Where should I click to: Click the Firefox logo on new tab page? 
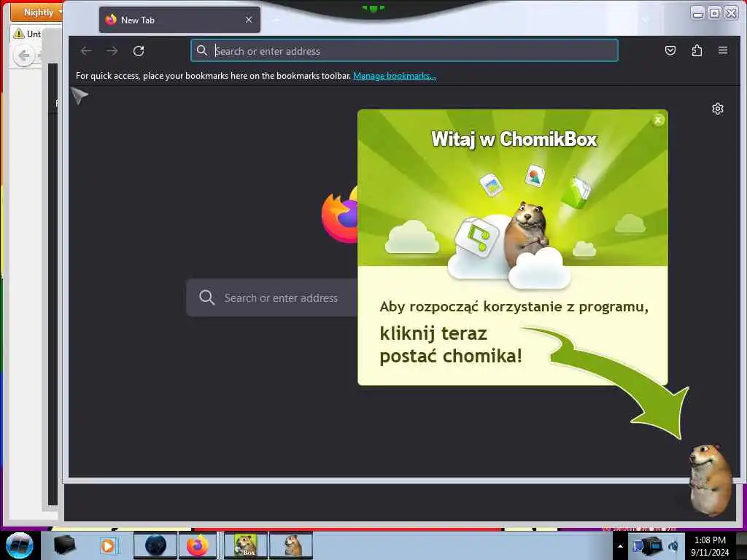340,215
